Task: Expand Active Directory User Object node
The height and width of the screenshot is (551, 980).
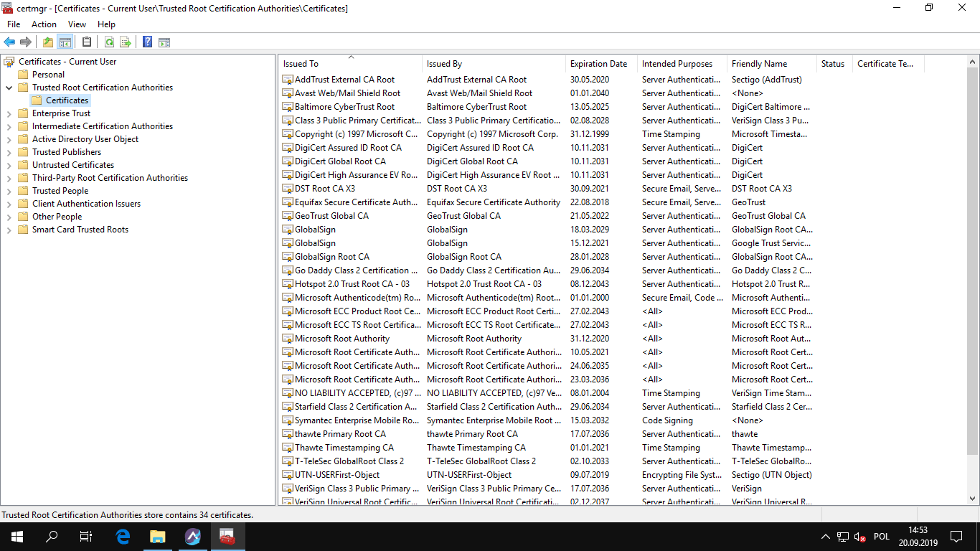Action: click(x=9, y=139)
